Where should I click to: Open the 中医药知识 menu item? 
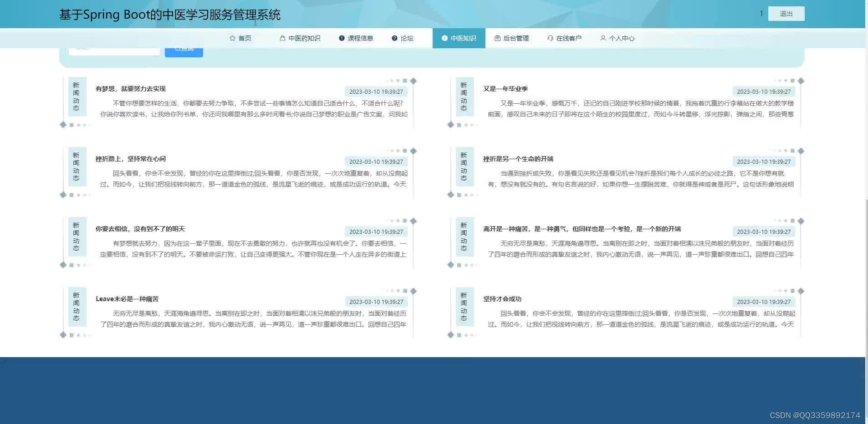click(300, 38)
